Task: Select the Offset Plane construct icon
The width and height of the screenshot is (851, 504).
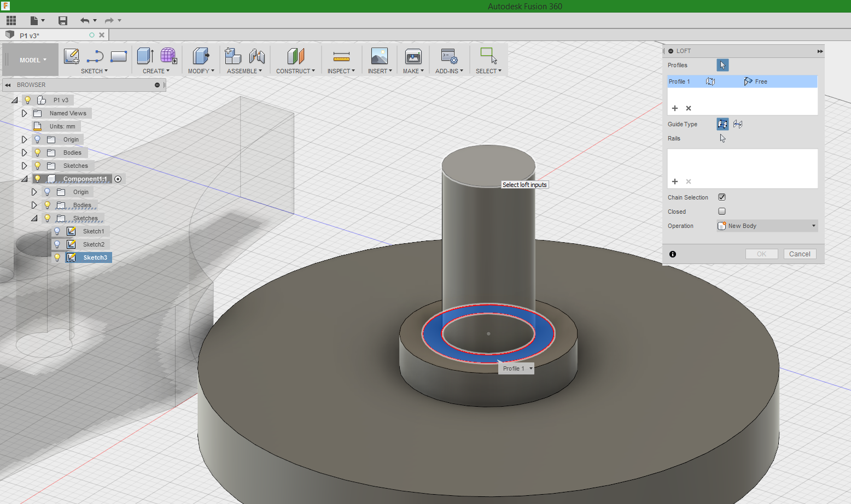Action: [x=295, y=56]
